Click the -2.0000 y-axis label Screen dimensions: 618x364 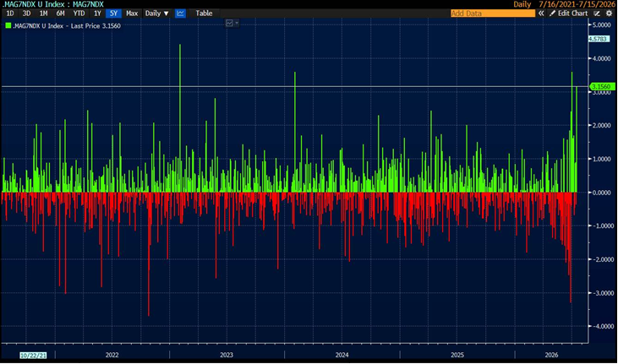[x=603, y=259]
